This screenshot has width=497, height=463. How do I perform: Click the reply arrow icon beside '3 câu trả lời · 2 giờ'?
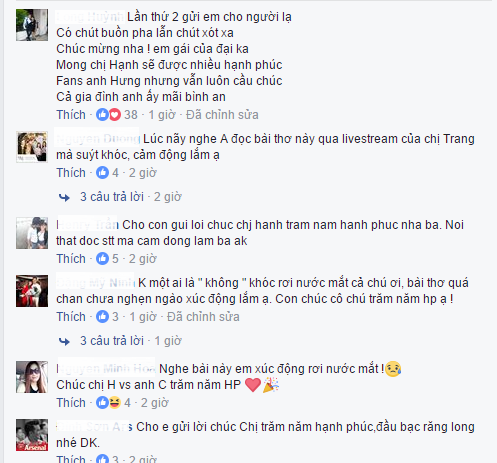64,197
